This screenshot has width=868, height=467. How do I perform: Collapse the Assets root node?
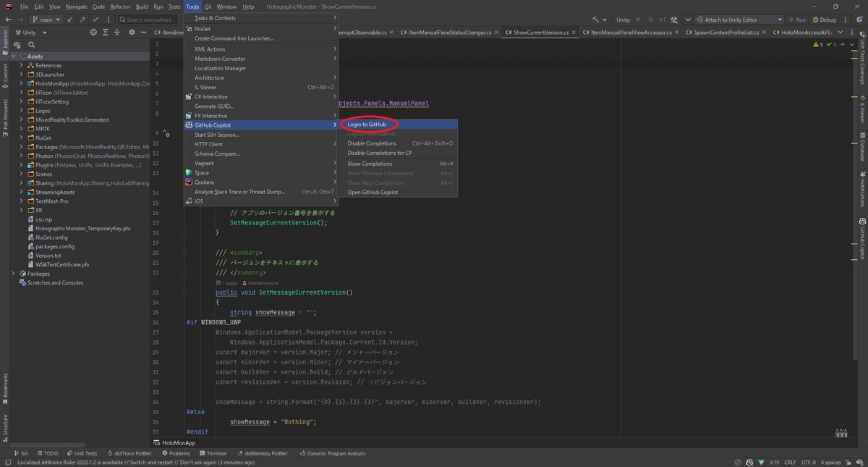point(14,56)
